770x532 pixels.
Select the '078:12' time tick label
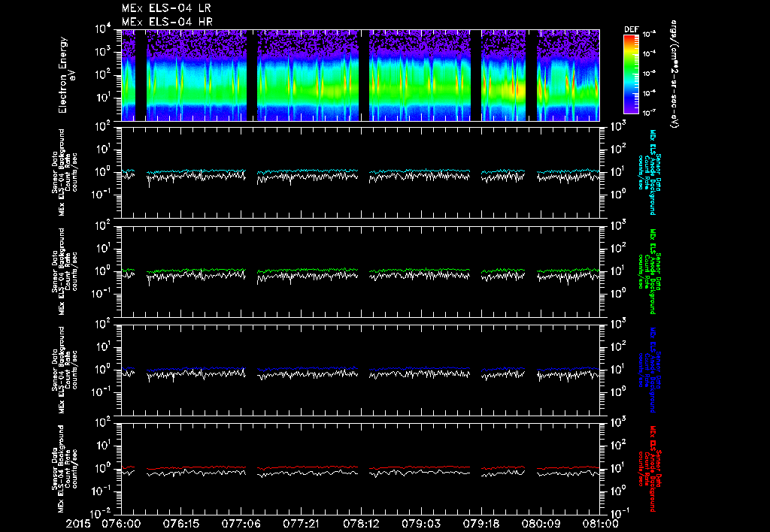[360, 524]
